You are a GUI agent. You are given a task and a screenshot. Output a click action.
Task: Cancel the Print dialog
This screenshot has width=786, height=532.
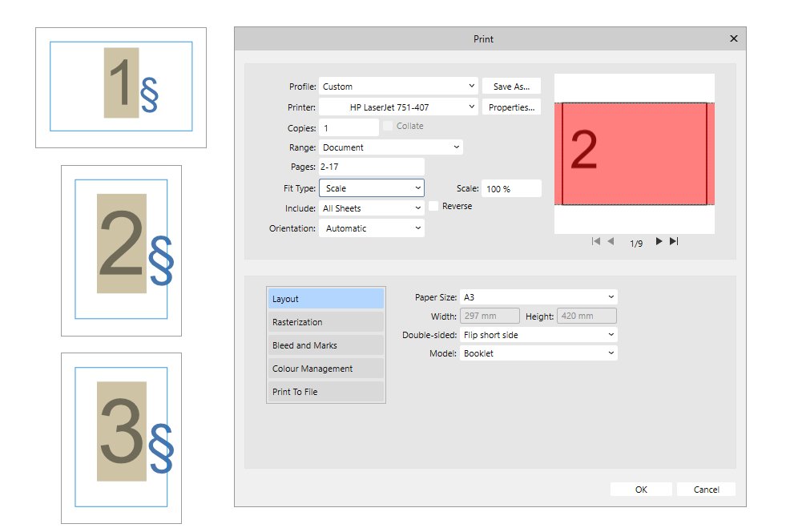coord(707,490)
